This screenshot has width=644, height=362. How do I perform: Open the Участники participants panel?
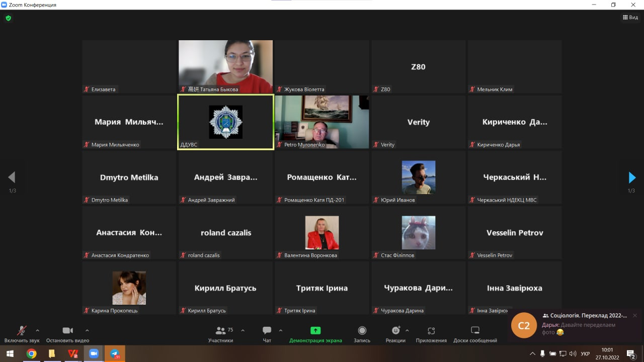coord(221,334)
